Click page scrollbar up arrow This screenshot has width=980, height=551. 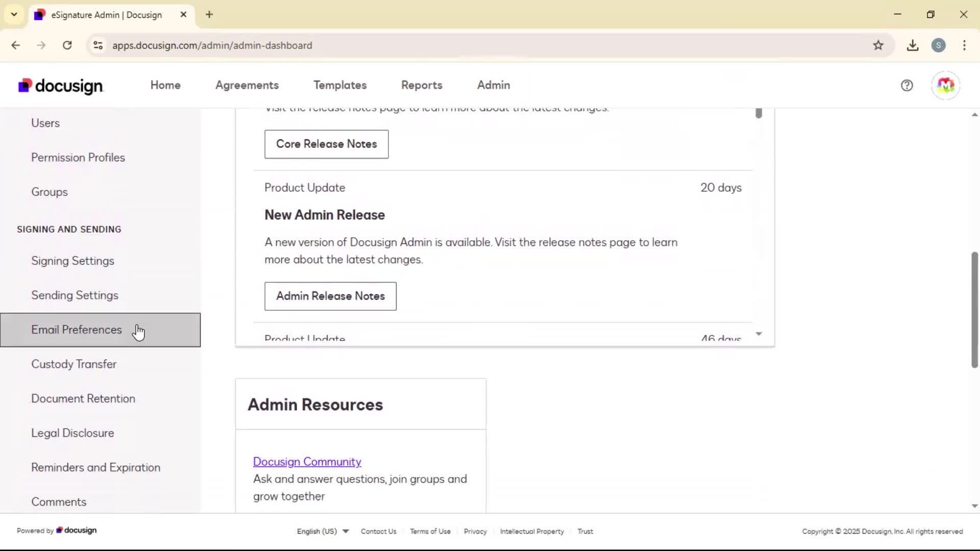click(974, 115)
